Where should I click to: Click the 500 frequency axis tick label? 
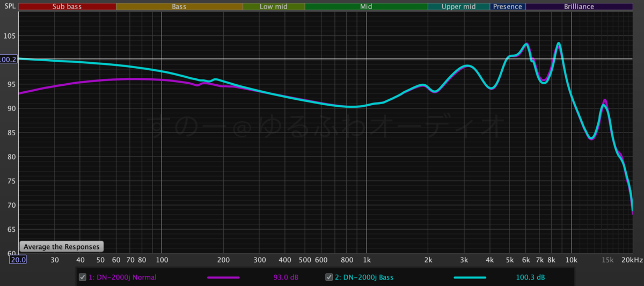point(305,260)
